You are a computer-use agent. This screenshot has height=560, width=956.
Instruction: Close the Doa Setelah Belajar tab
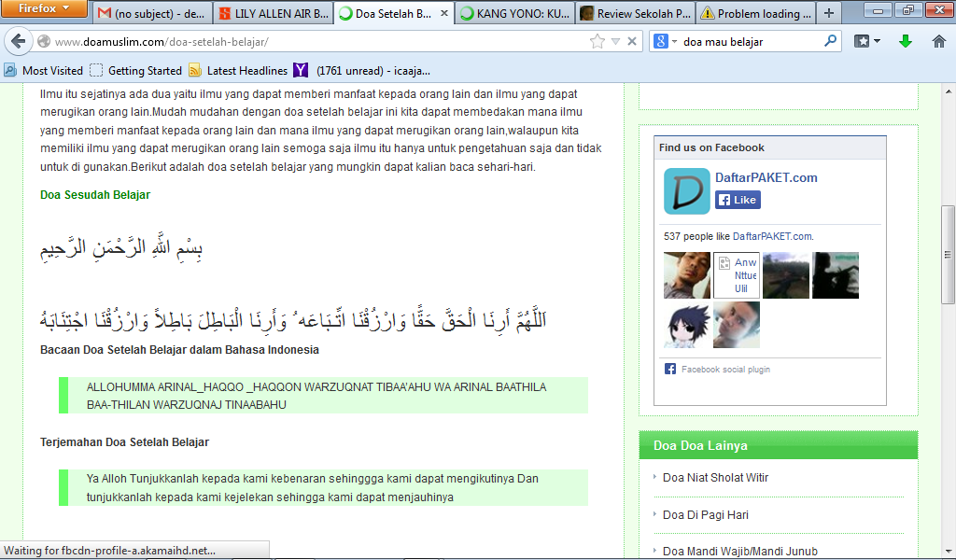pyautogui.click(x=444, y=13)
